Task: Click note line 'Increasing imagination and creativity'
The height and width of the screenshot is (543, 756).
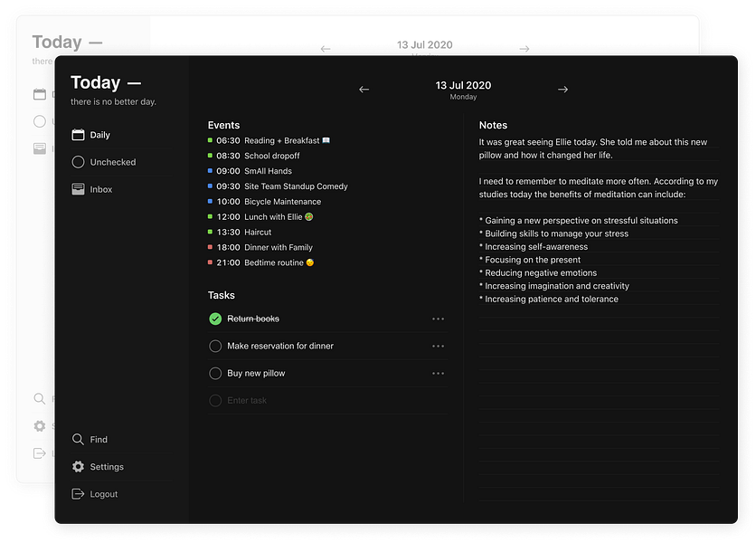Action: 554,286
